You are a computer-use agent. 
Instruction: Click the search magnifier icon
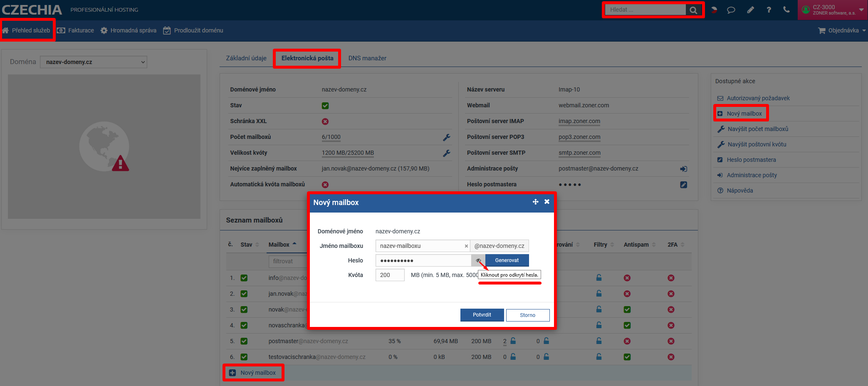point(693,10)
